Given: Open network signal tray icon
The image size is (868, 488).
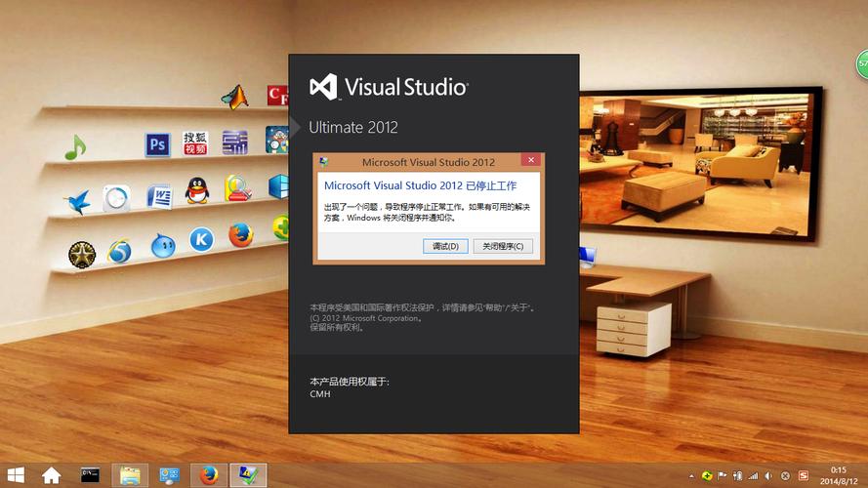Looking at the screenshot, I should [753, 475].
